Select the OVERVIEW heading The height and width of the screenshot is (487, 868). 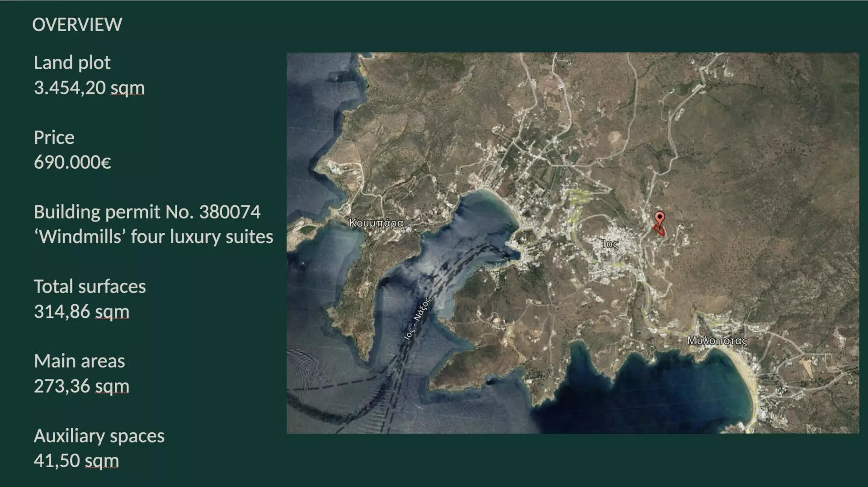(x=78, y=24)
